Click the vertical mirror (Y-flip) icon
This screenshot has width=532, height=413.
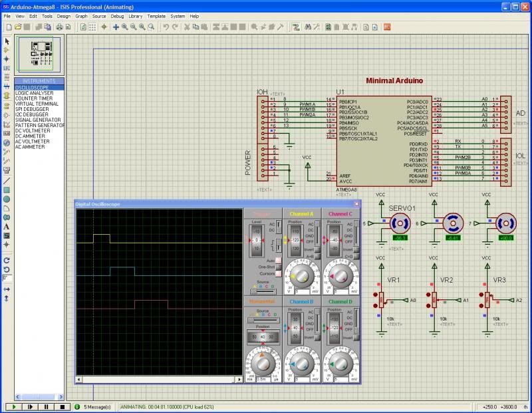(7, 299)
